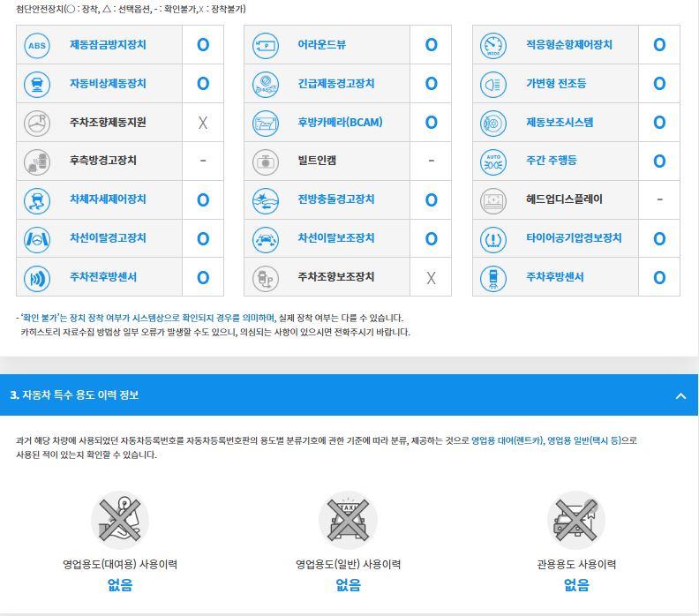Click the 관용용도 사용이력 icon
Viewport: 699px width, 616px height.
576,520
